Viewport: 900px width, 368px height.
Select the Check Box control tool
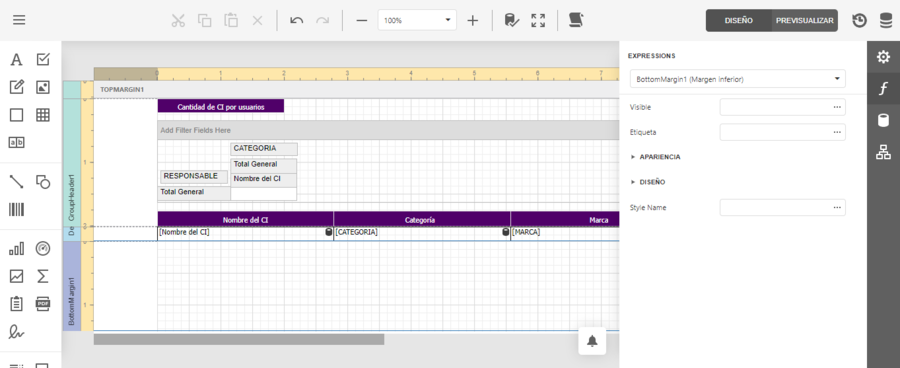(43, 59)
